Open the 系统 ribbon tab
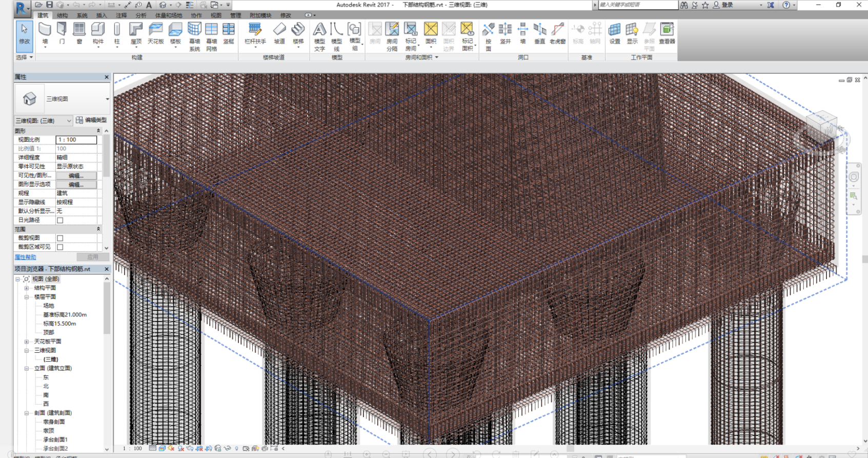Viewport: 868px width, 458px height. click(x=82, y=15)
